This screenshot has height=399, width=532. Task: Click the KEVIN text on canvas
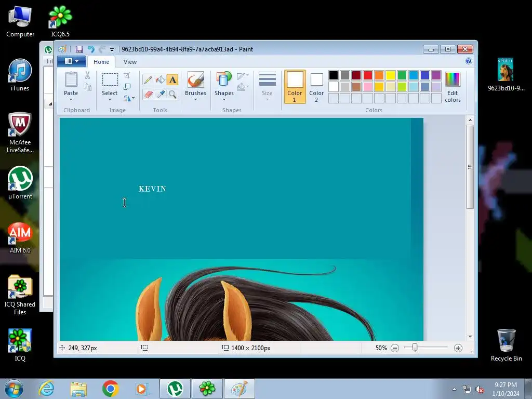[152, 189]
